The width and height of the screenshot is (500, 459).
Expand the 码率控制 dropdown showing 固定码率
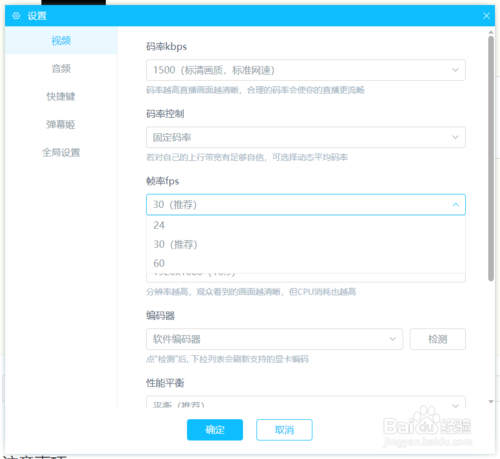coord(306,137)
